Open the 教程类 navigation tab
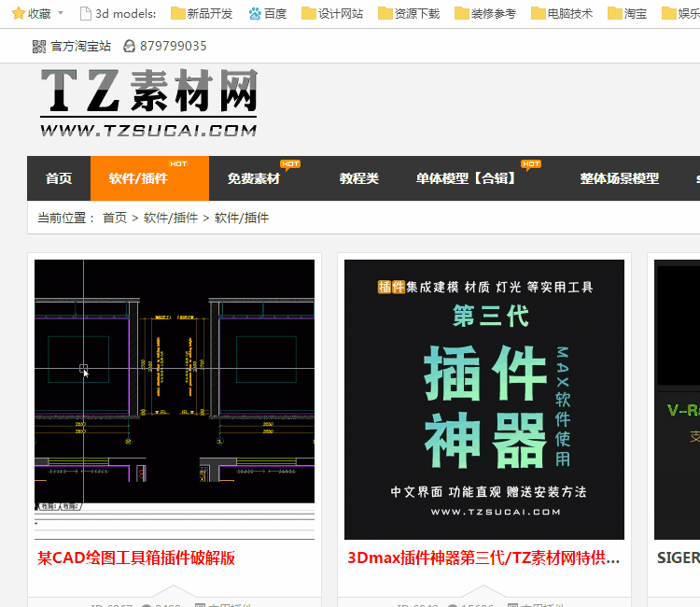700x607 pixels. pyautogui.click(x=359, y=178)
